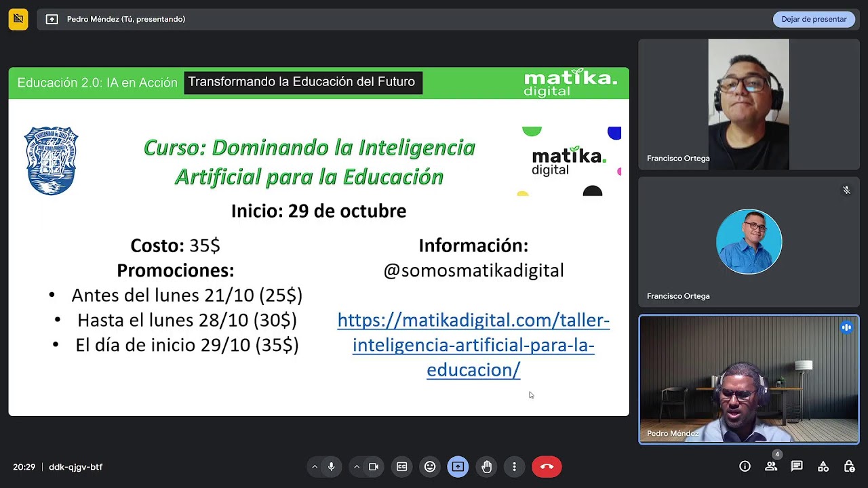Click the university crest logo on slide

coord(52,161)
